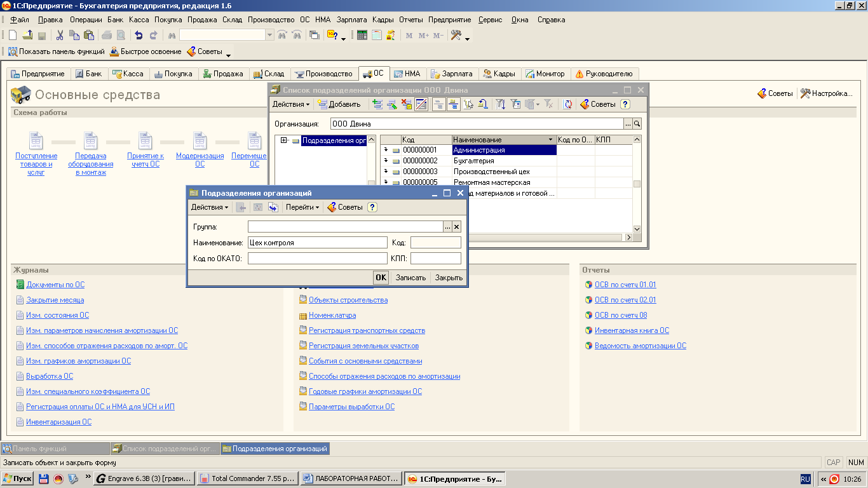Click the copy/transfer icon in Подразделения dialog

273,207
